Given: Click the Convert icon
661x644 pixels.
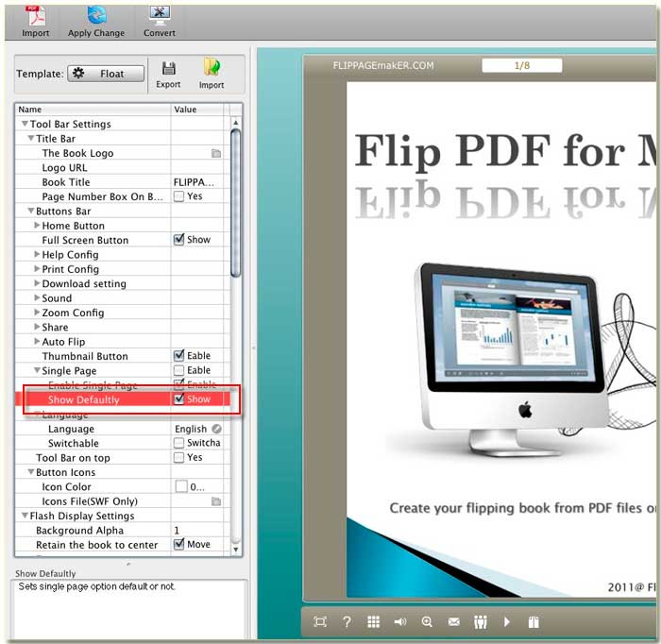Looking at the screenshot, I should coord(160,16).
